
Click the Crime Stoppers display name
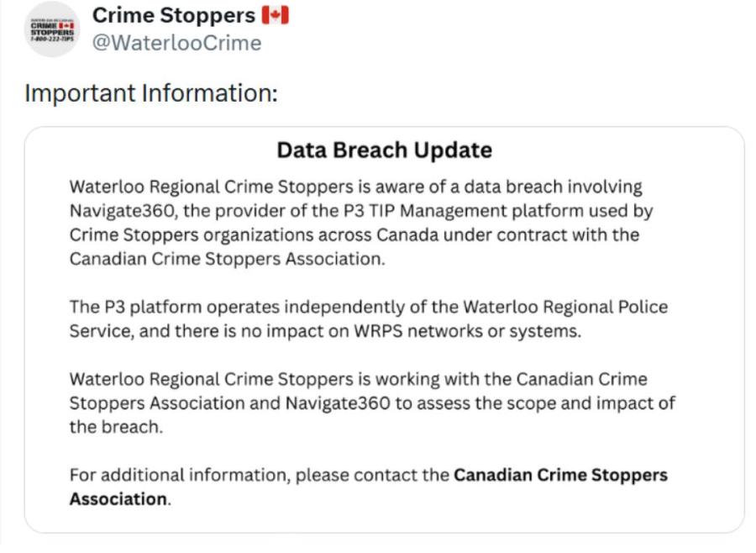pos(174,15)
